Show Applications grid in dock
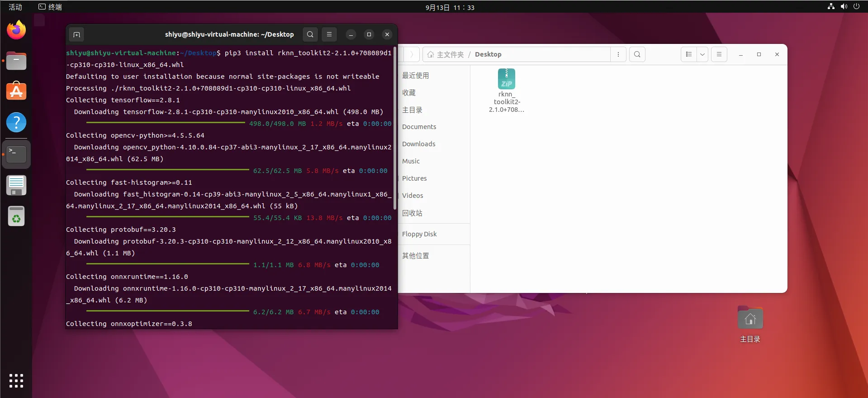The image size is (868, 398). [16, 380]
